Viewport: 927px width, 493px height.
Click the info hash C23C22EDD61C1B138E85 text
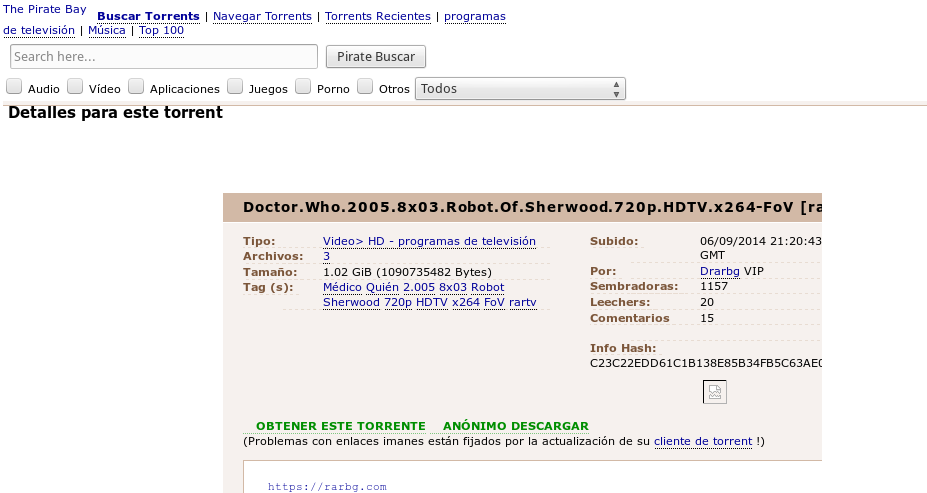point(705,363)
